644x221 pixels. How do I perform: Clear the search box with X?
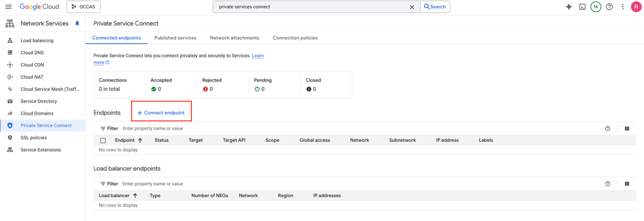(412, 7)
